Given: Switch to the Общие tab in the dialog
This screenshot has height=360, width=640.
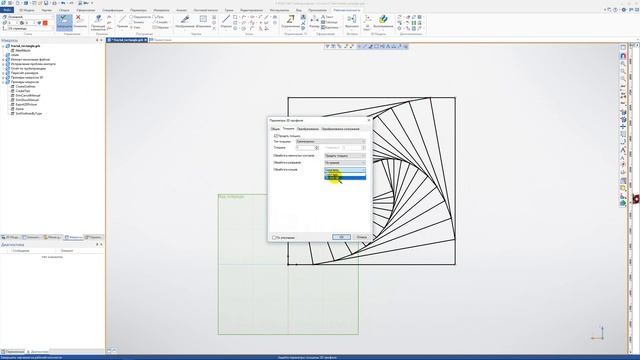Looking at the screenshot, I should [x=276, y=129].
